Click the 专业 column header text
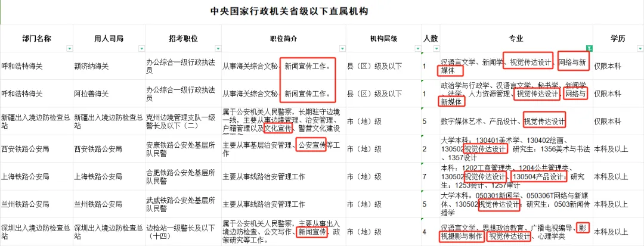The height and width of the screenshot is (246, 644). tap(516, 39)
